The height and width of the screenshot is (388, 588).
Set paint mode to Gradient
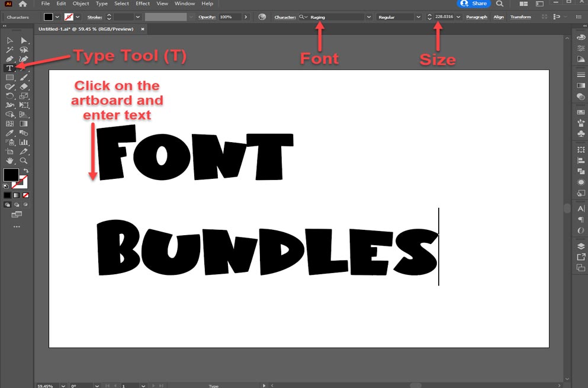pos(17,195)
